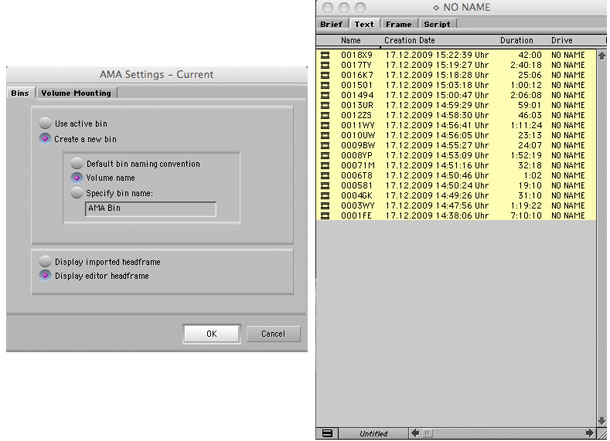Click the Cancel button

[x=273, y=334]
